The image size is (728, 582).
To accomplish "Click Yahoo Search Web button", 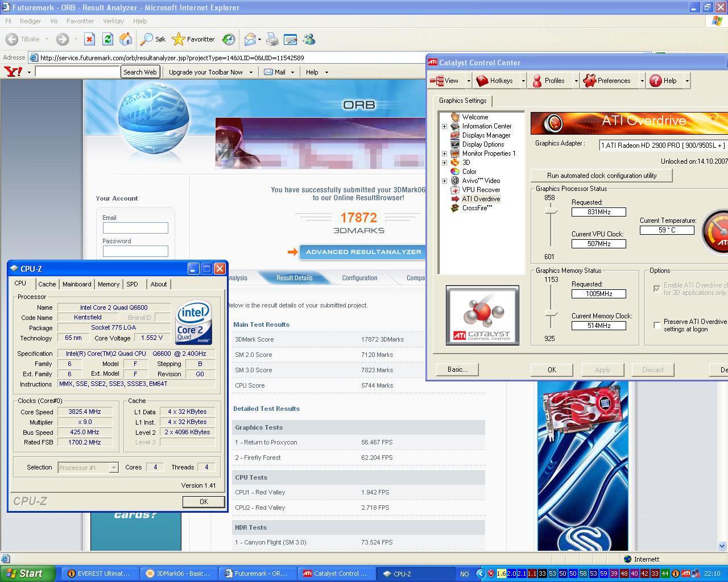I will coord(140,72).
